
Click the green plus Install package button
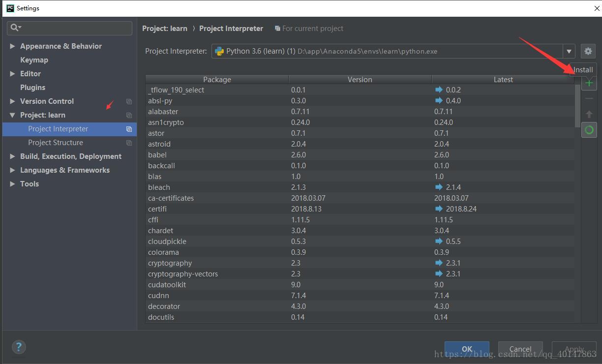pyautogui.click(x=589, y=83)
